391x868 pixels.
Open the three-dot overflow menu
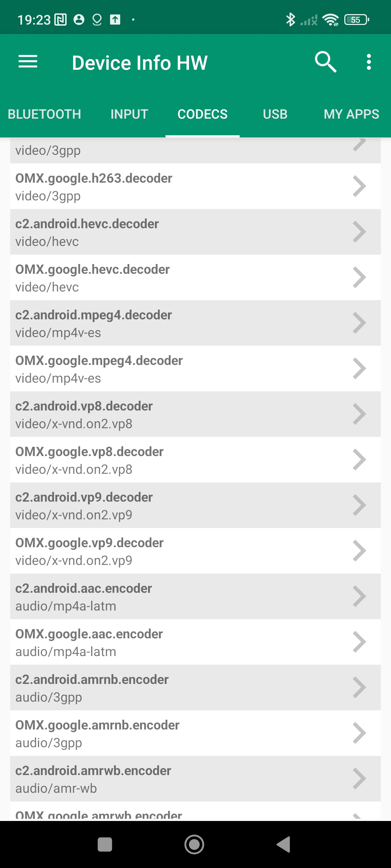coord(369,62)
